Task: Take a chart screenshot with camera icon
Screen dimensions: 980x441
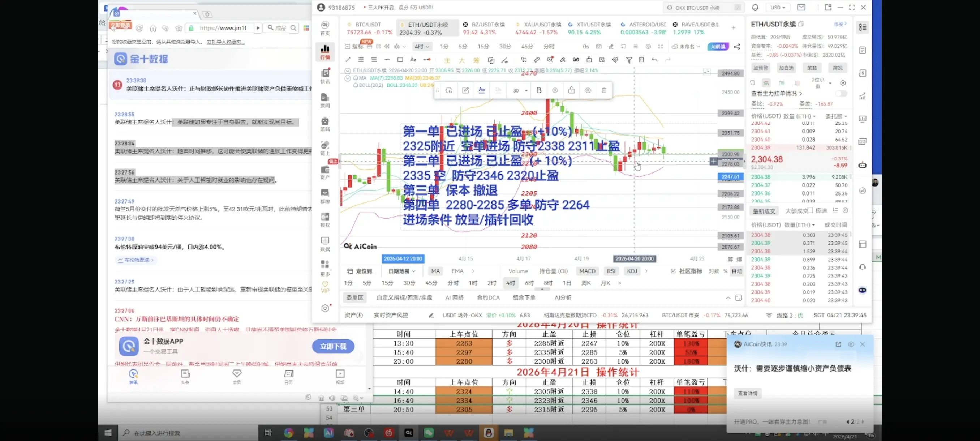Action: (x=598, y=46)
